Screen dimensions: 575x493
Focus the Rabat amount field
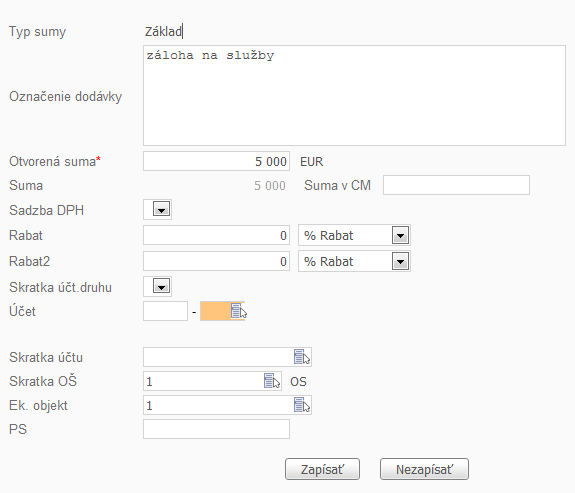coord(216,235)
